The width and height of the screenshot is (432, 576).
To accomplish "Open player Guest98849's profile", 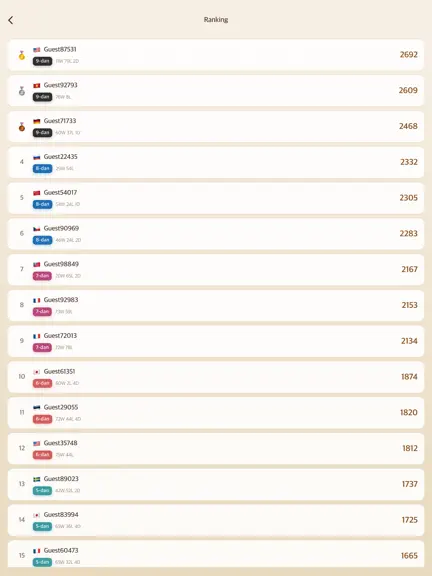I will pyautogui.click(x=216, y=270).
